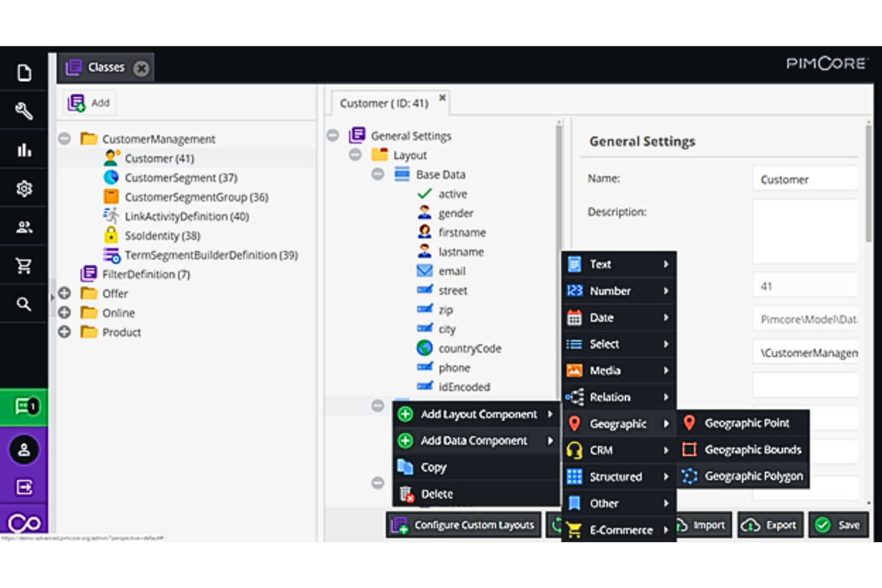Expand the Offer folder
882x588 pixels.
pos(64,293)
